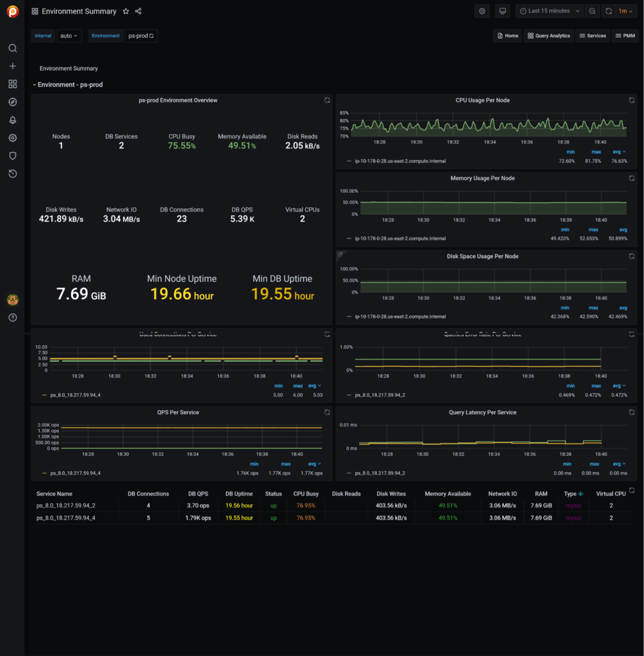Open the user profile avatar menu
The image size is (644, 656).
click(x=12, y=299)
